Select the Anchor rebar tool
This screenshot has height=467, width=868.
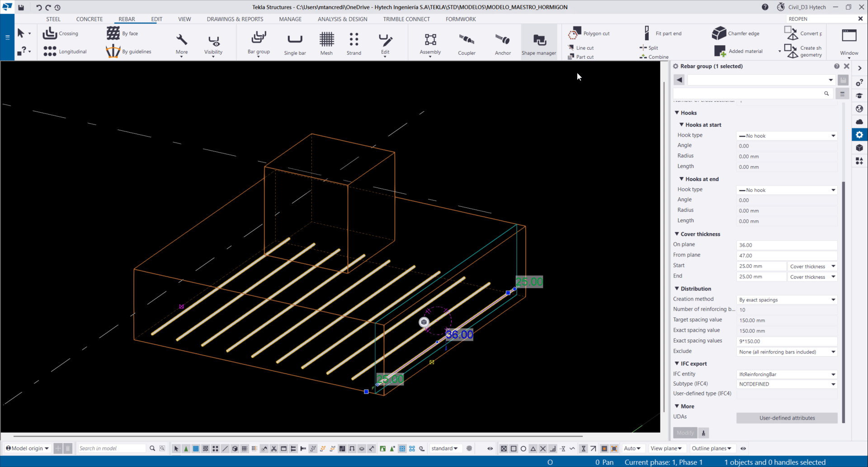click(x=503, y=43)
